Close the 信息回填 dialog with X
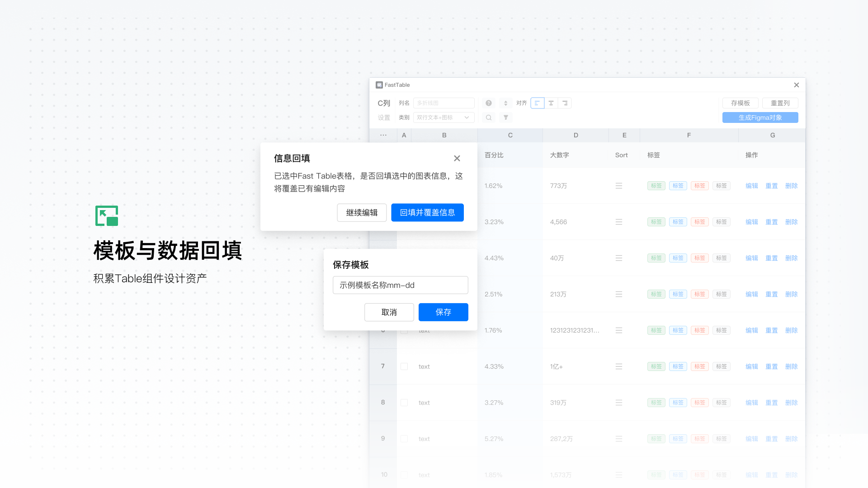868x488 pixels. [457, 158]
